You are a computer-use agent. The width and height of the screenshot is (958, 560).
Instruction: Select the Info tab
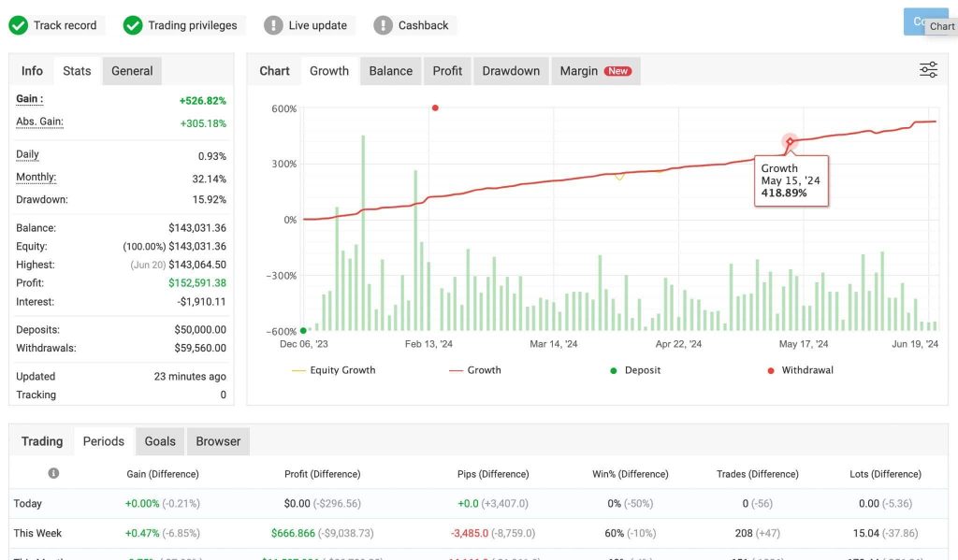[x=32, y=71]
